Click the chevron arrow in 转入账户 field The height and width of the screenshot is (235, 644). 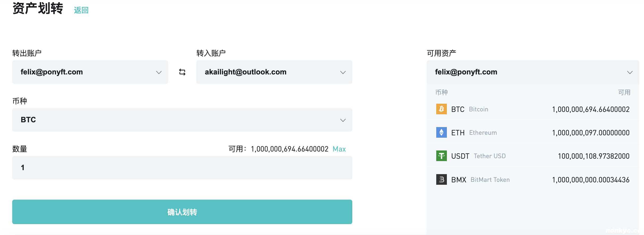click(343, 72)
